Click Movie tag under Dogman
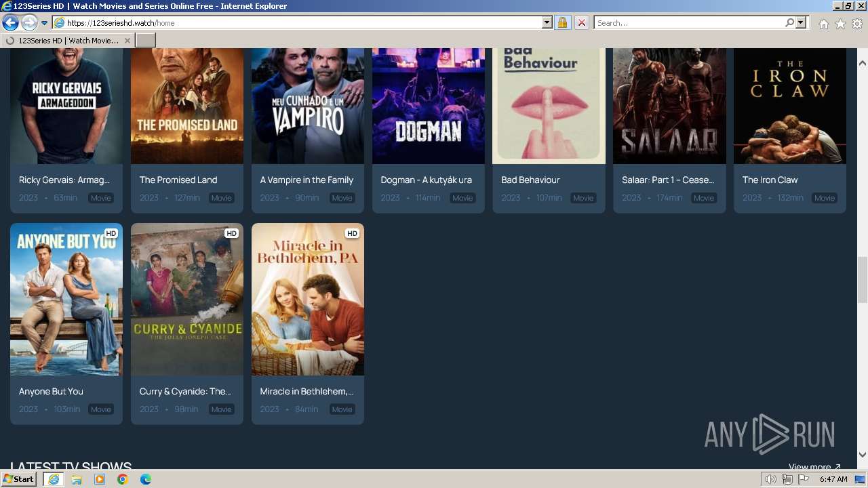Image resolution: width=868 pixels, height=488 pixels. [462, 198]
